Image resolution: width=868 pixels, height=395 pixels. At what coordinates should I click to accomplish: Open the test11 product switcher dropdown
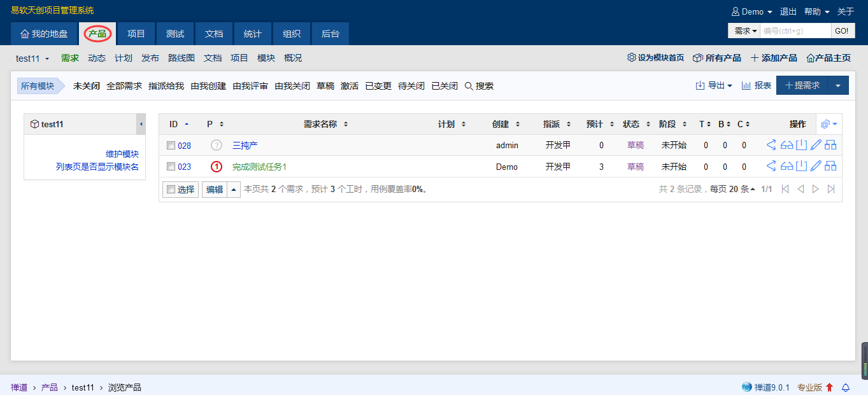tap(32, 58)
